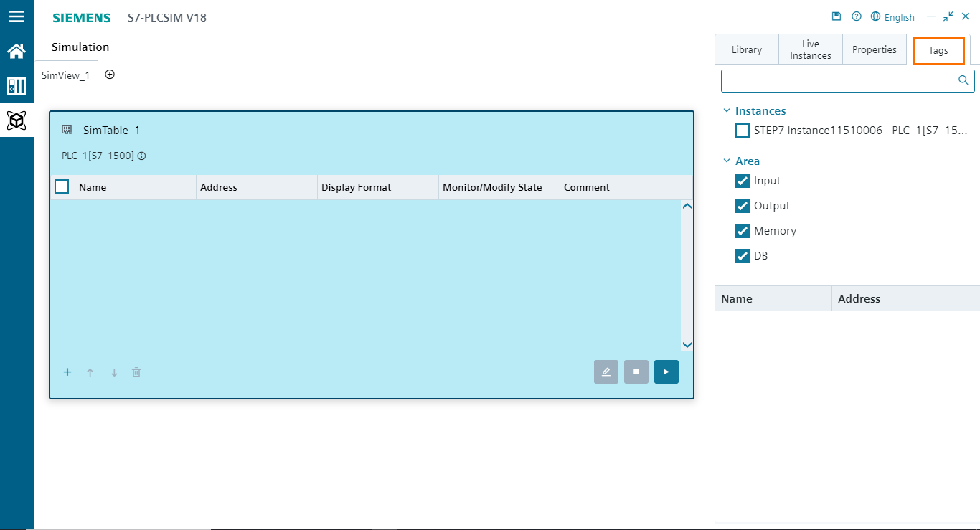Select the Home icon in sidebar
The image size is (980, 530).
pyautogui.click(x=17, y=51)
